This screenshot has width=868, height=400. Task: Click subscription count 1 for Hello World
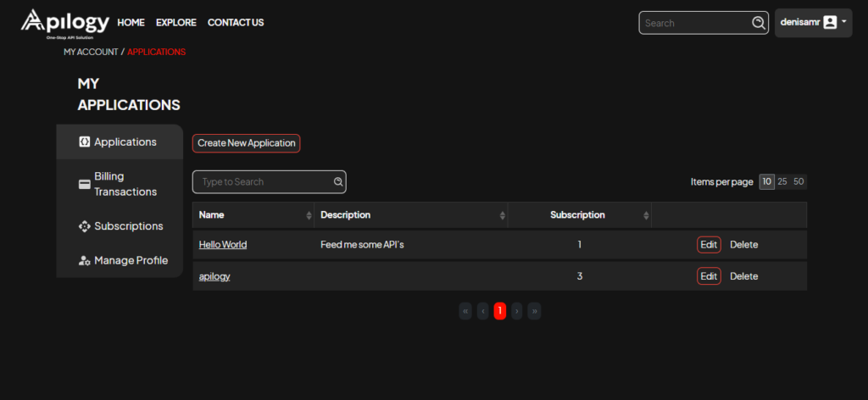pyautogui.click(x=580, y=245)
